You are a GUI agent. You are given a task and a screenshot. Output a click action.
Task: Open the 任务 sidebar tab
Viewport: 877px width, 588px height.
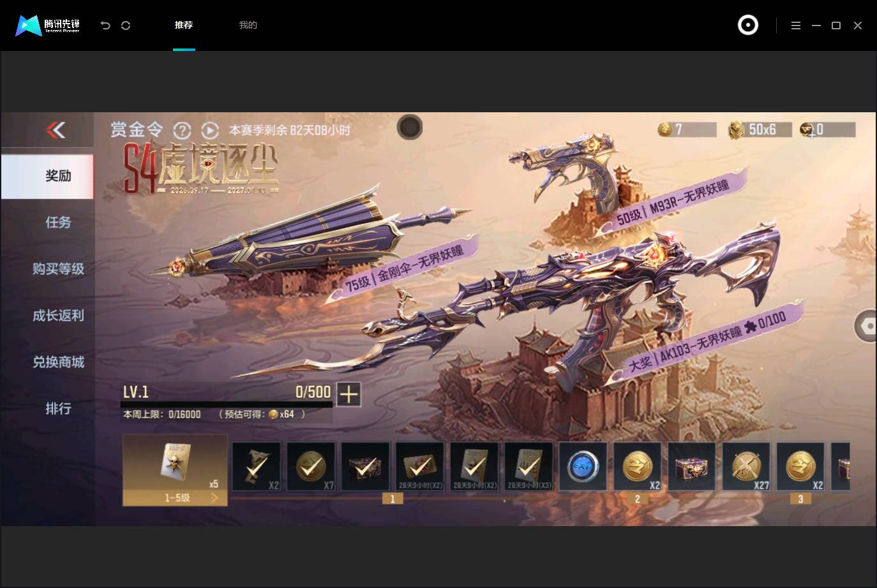pyautogui.click(x=58, y=223)
